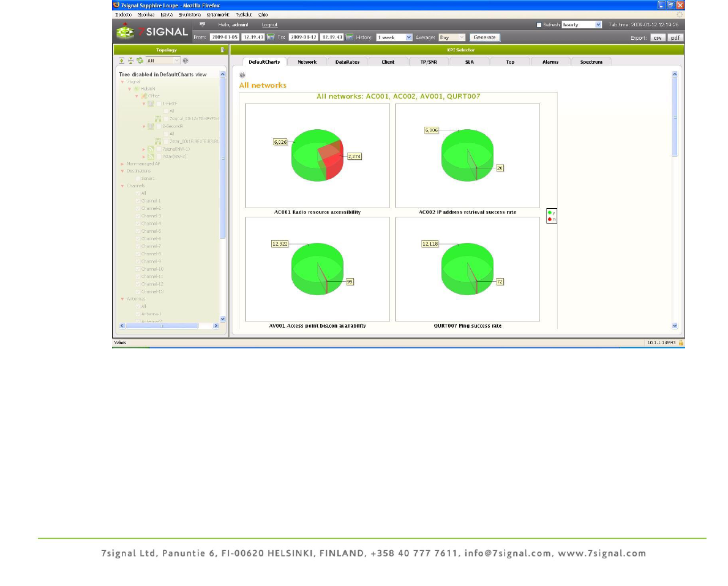Click the 7signal_00:1A sensor unit icon
The height and width of the screenshot is (586, 728).
pos(158,119)
